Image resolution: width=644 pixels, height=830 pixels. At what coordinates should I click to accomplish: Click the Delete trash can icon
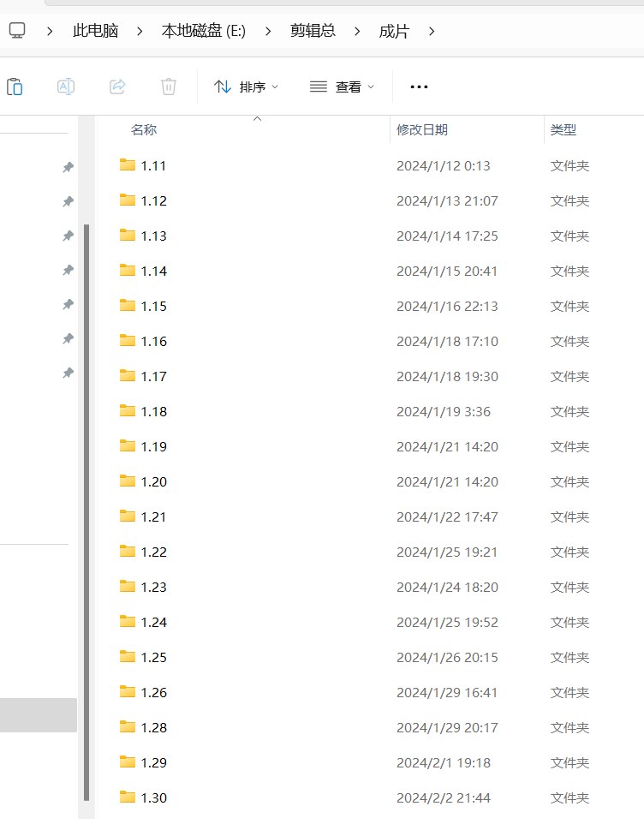(x=168, y=87)
